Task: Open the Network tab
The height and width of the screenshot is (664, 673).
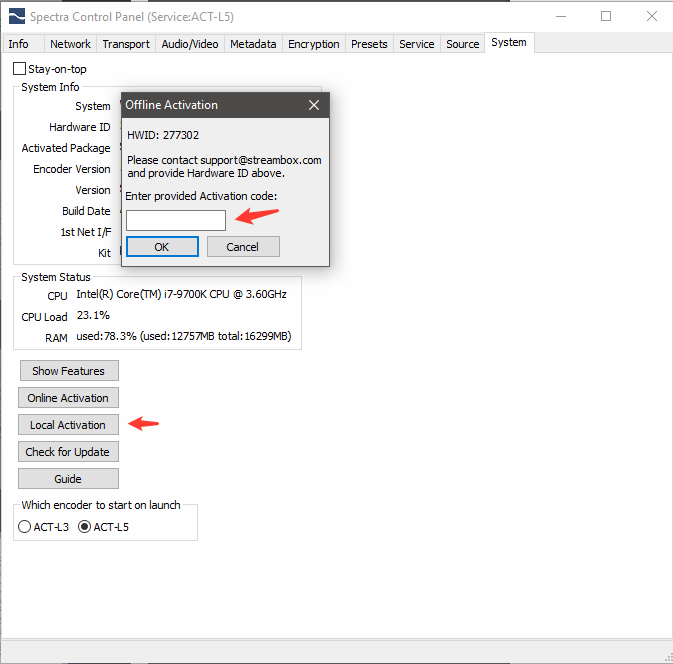Action: tap(70, 44)
